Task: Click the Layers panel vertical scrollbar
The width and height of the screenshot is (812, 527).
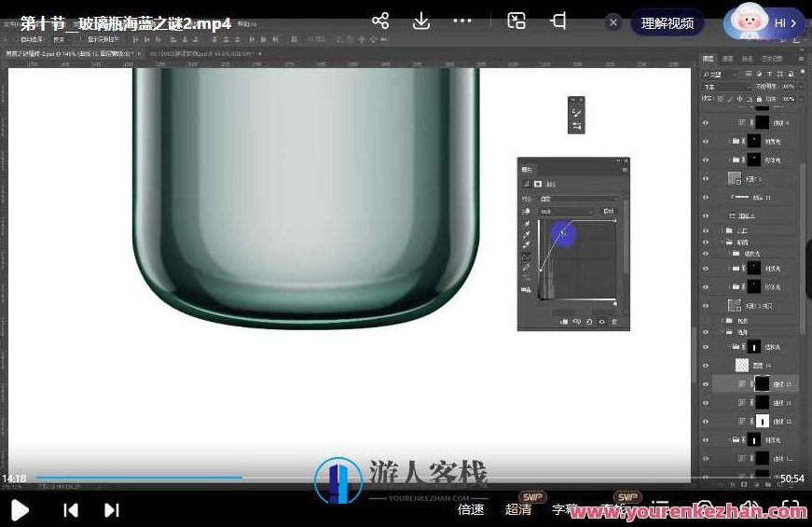Action: click(x=804, y=249)
